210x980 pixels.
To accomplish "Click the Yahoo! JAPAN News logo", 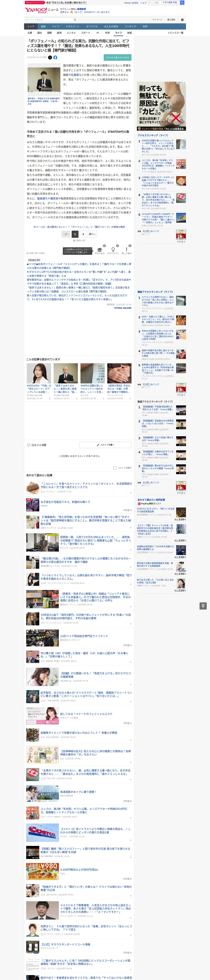I will [x=42, y=10].
